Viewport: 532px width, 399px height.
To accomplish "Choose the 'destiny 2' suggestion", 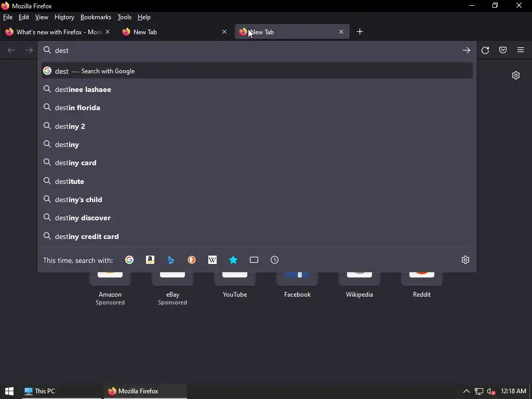I will pyautogui.click(x=257, y=126).
